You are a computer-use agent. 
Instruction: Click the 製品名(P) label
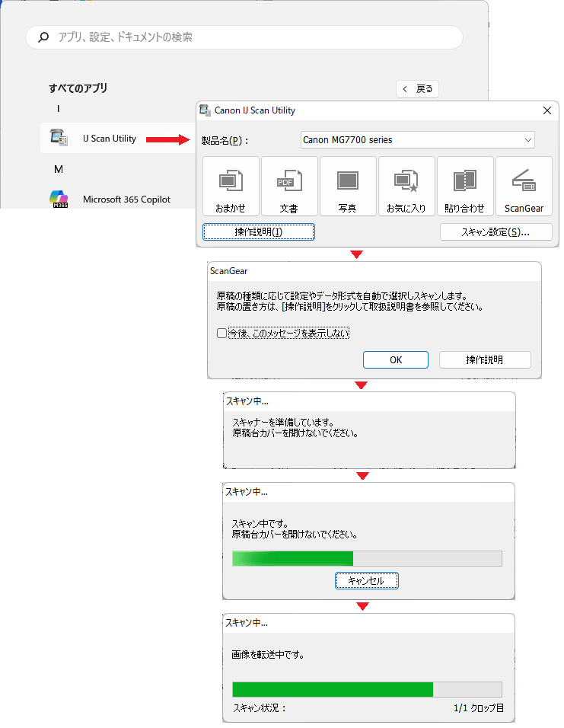(225, 140)
